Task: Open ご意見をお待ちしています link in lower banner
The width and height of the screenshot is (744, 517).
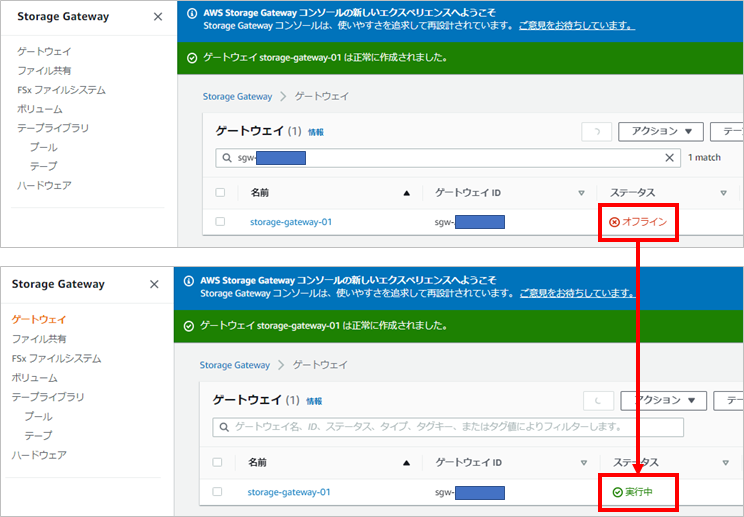Action: 577,294
